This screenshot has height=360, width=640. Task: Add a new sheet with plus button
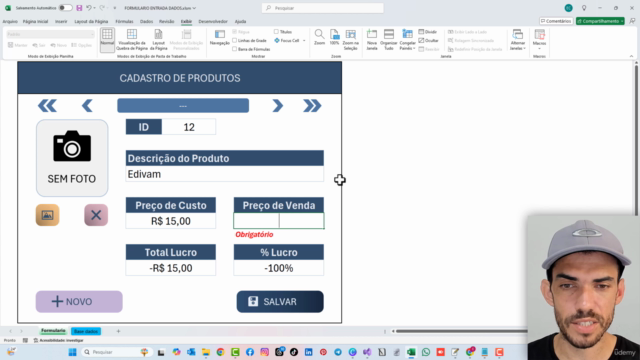(118, 331)
